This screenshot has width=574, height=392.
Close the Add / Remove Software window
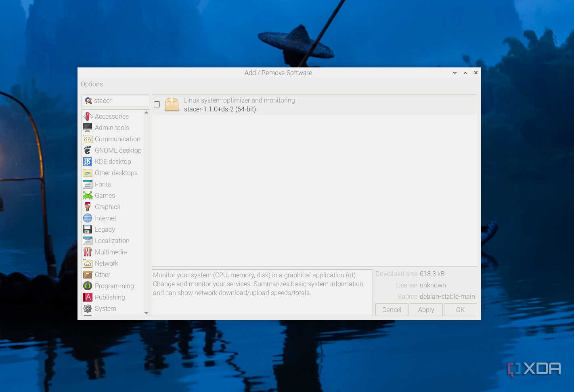[476, 73]
